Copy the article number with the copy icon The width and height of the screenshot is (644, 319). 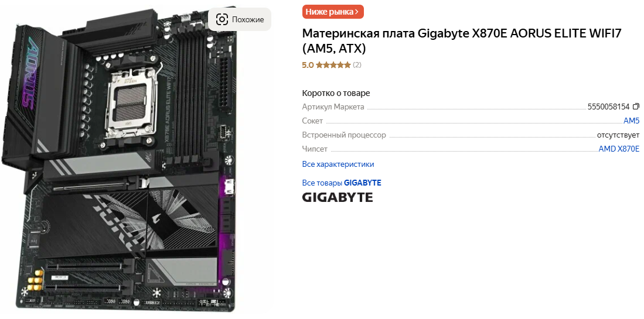click(x=636, y=107)
